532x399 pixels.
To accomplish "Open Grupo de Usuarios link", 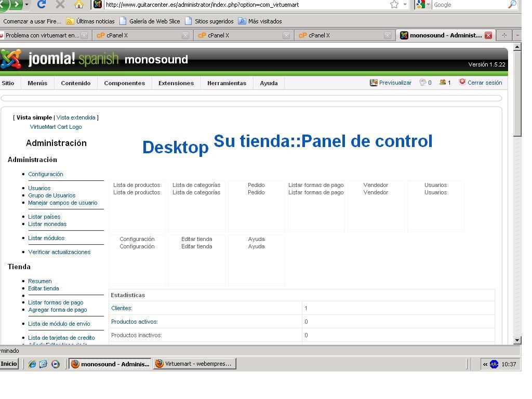I will pos(51,195).
